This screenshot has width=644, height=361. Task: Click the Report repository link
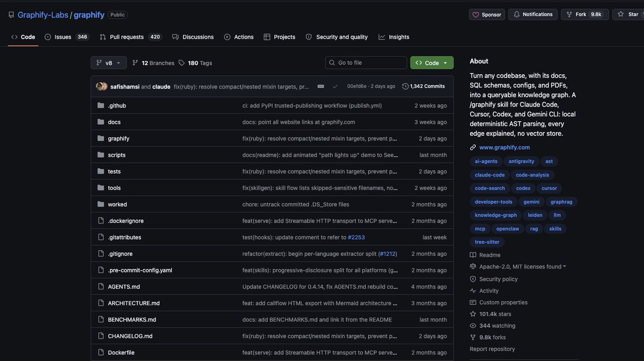point(492,349)
